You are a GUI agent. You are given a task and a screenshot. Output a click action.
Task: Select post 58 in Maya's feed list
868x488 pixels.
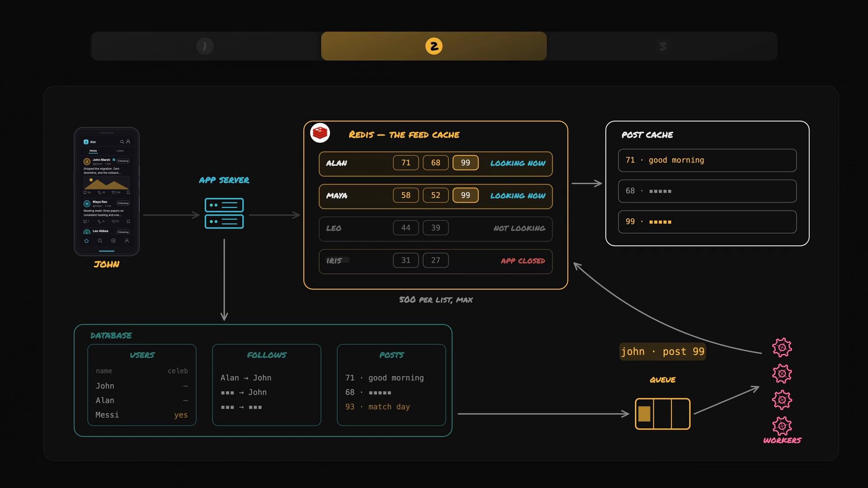(406, 195)
